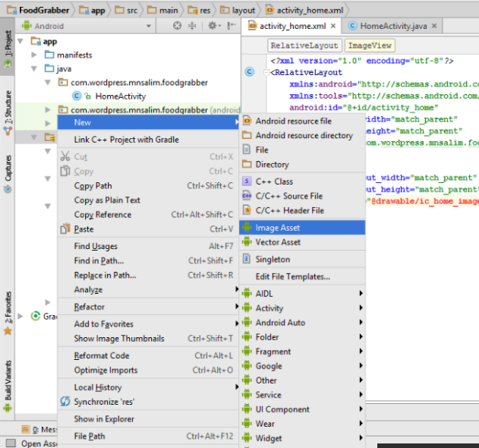The width and height of the screenshot is (479, 448).
Task: Click the collapse-all icon in project toolbar
Action: 192,26
